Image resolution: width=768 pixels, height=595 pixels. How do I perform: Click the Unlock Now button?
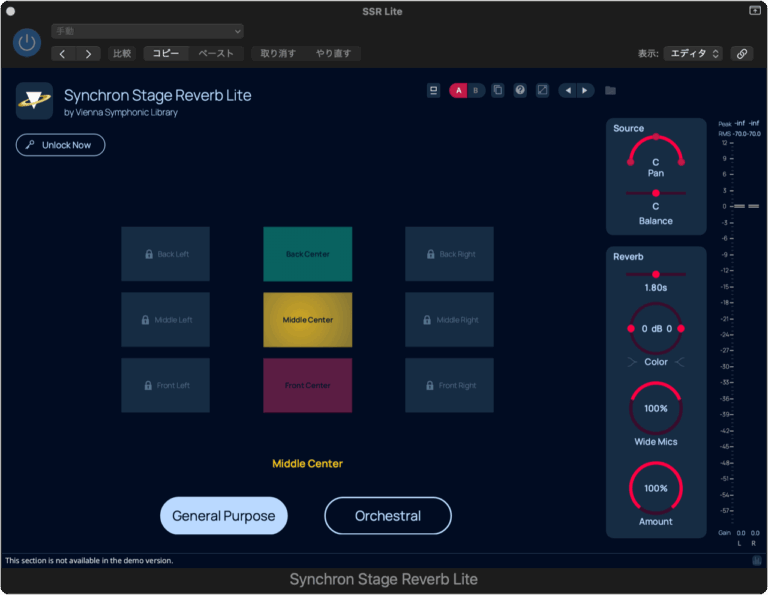[x=60, y=145]
